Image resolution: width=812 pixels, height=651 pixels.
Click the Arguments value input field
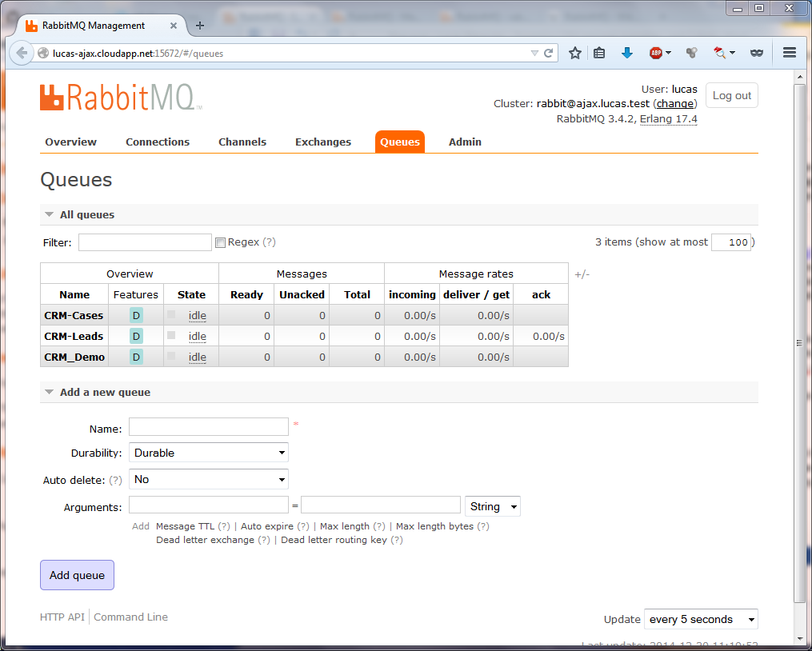pos(381,505)
